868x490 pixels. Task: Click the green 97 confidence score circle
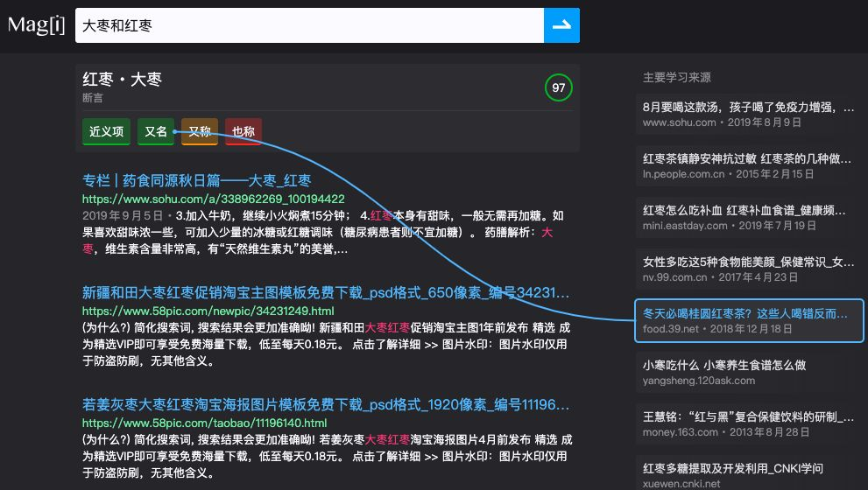pyautogui.click(x=559, y=87)
